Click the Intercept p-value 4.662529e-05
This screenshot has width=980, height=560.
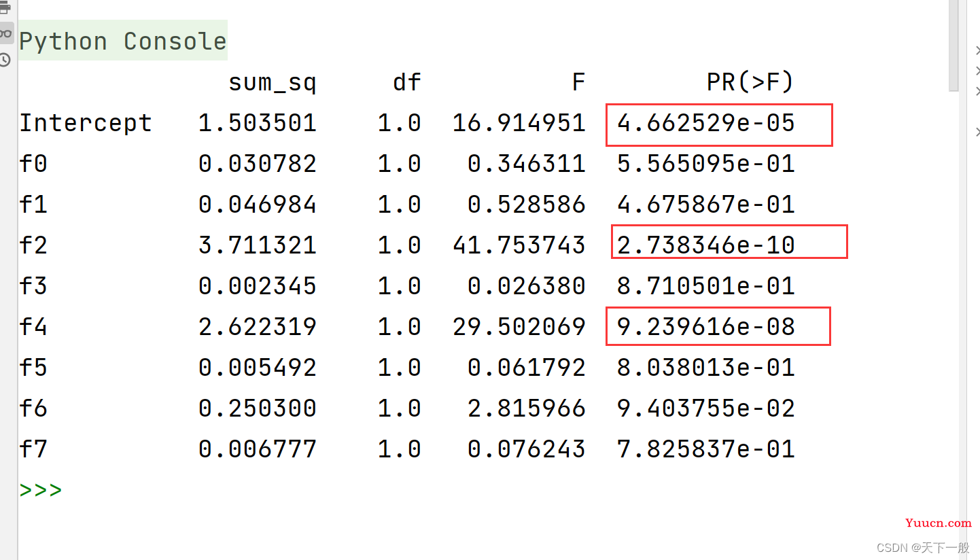(705, 123)
